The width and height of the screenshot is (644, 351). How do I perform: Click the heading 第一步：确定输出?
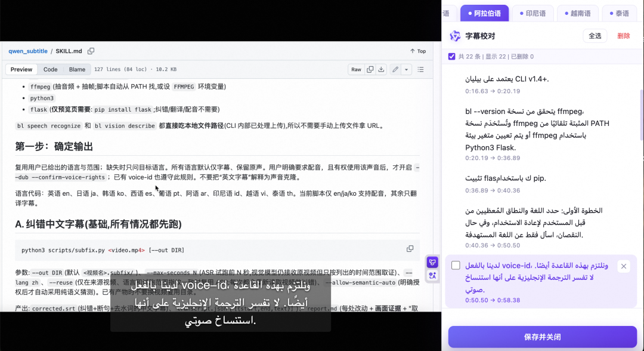[x=54, y=147]
